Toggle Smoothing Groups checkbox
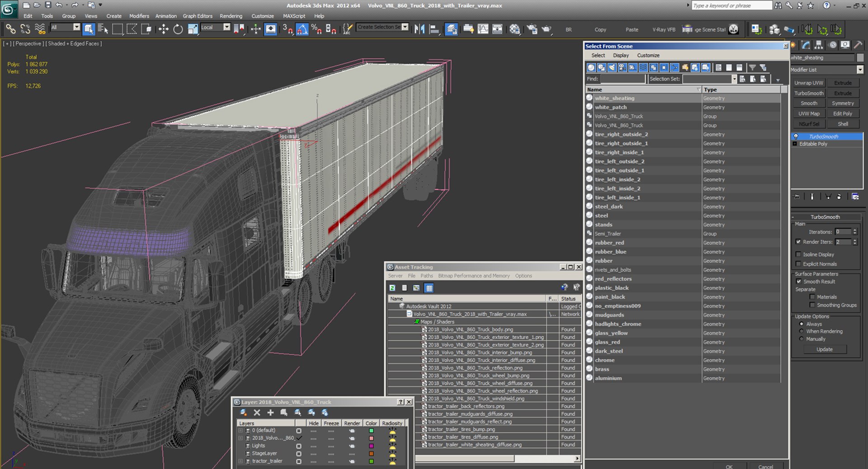Screen dimensions: 868x469 click(812, 305)
